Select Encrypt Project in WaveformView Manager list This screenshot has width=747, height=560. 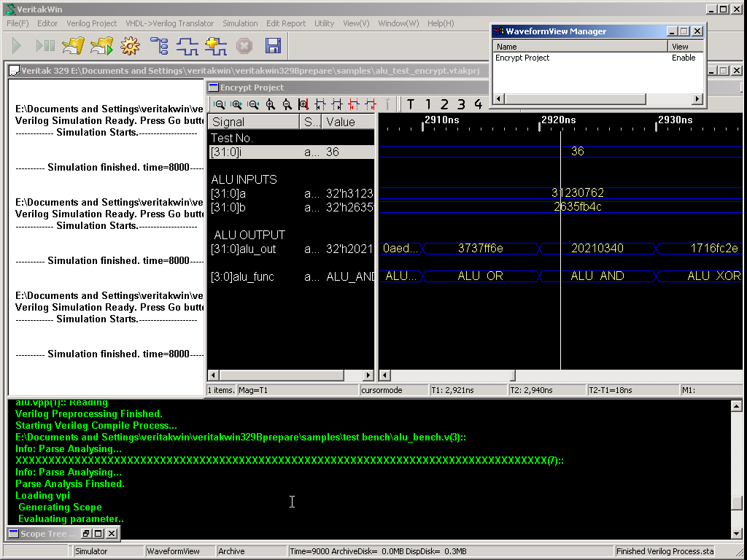point(522,58)
